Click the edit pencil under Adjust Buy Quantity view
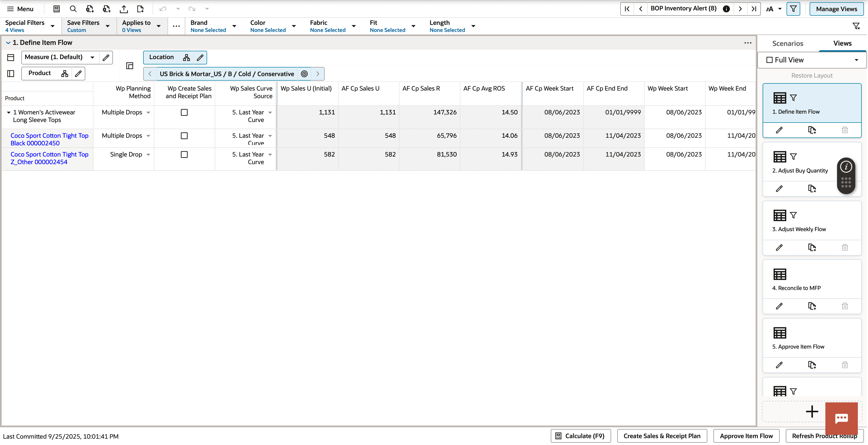The image size is (868, 445). (x=779, y=188)
